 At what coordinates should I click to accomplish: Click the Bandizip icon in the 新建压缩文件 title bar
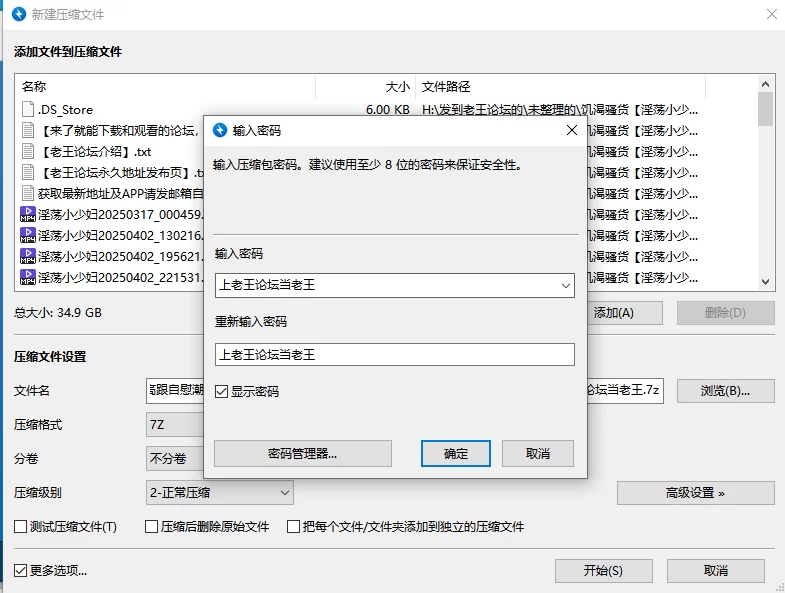pos(19,14)
